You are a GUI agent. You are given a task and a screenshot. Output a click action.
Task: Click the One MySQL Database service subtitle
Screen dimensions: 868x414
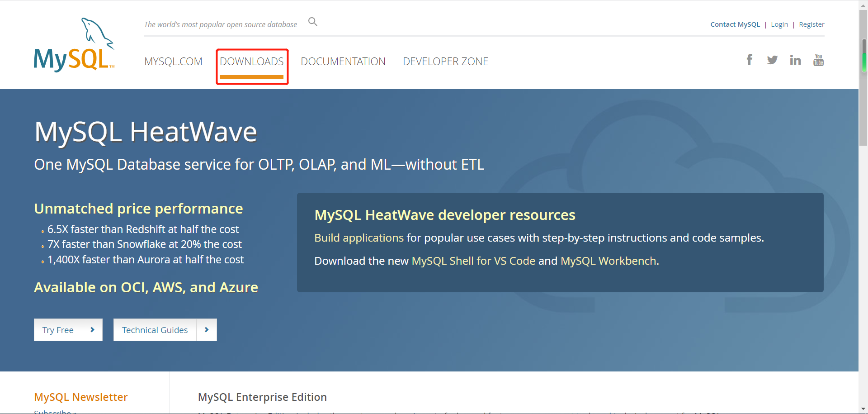click(x=259, y=165)
